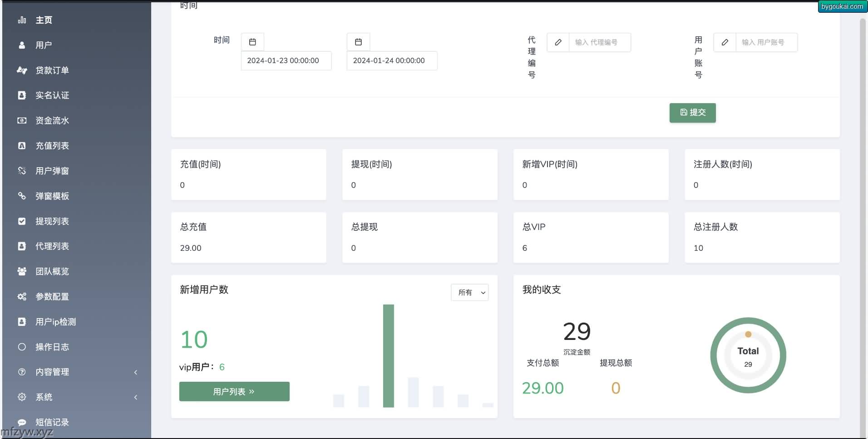Viewport: 868px width, 439px height.
Task: Open 实名认证 from the sidebar
Action: 52,95
